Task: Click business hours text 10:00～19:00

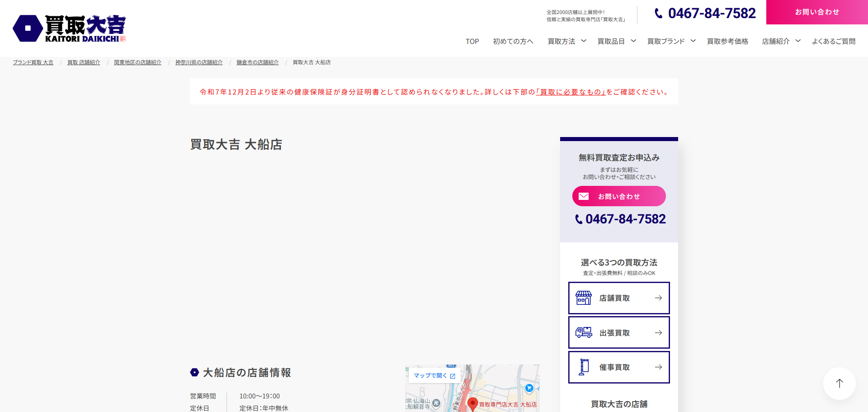Action: pyautogui.click(x=259, y=396)
